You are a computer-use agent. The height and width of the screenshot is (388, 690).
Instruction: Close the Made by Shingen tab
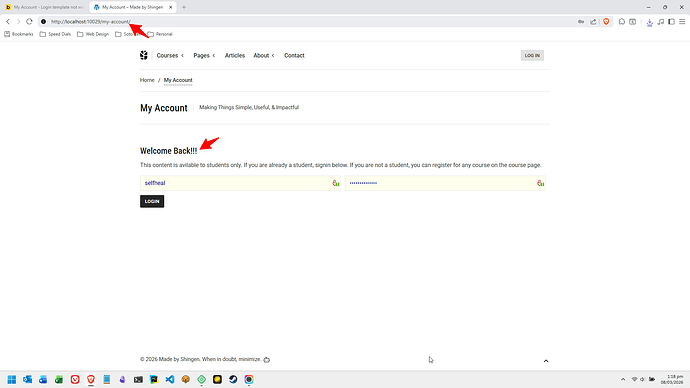click(171, 7)
